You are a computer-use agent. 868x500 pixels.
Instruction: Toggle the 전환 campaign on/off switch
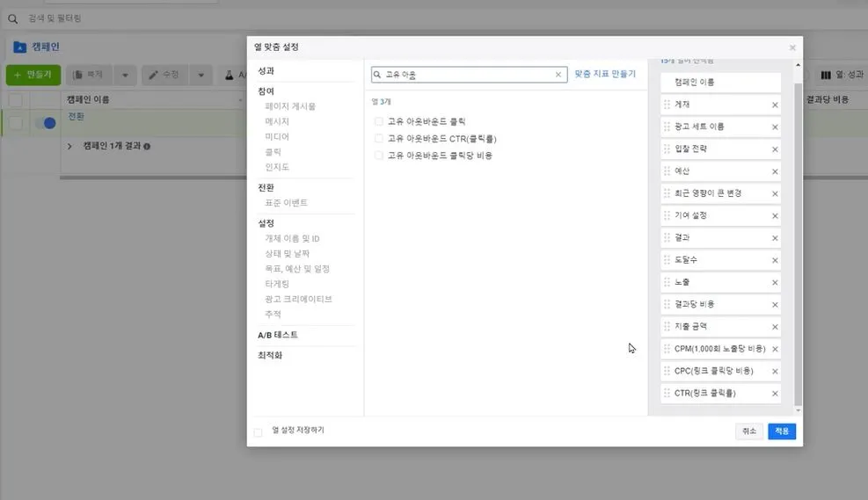[46, 123]
